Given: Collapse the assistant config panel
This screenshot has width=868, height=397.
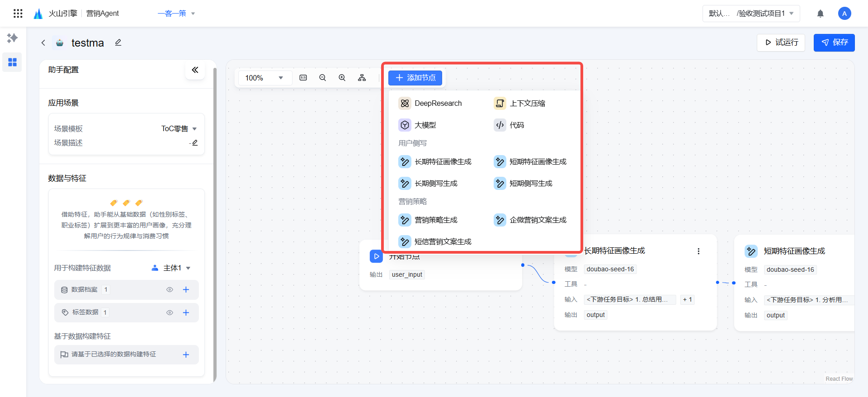Looking at the screenshot, I should [x=195, y=70].
